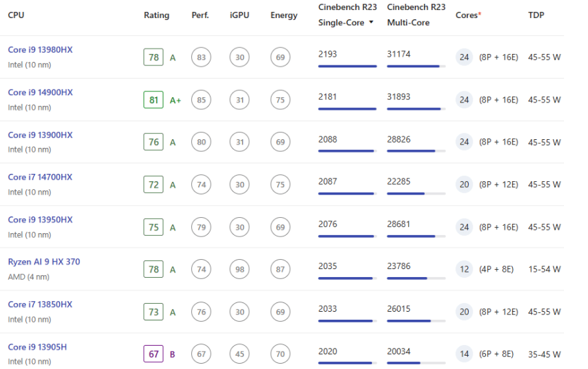
Task: Click the purple 67 rating badge
Action: click(x=154, y=354)
